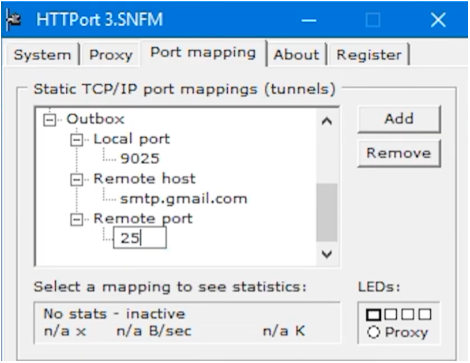Image resolution: width=470 pixels, height=363 pixels.
Task: Toggle the Proxy radio indicator under LEDs
Action: tap(374, 332)
